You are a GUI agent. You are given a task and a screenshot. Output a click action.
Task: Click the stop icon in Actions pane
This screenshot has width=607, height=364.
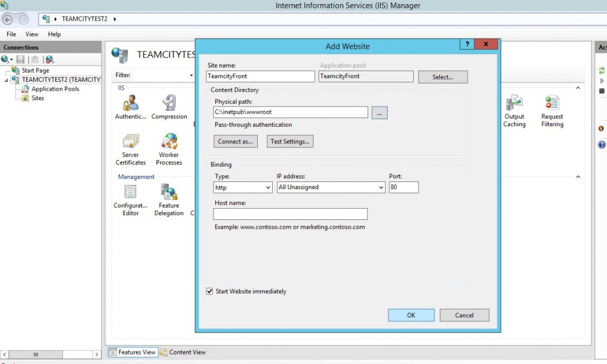click(602, 91)
